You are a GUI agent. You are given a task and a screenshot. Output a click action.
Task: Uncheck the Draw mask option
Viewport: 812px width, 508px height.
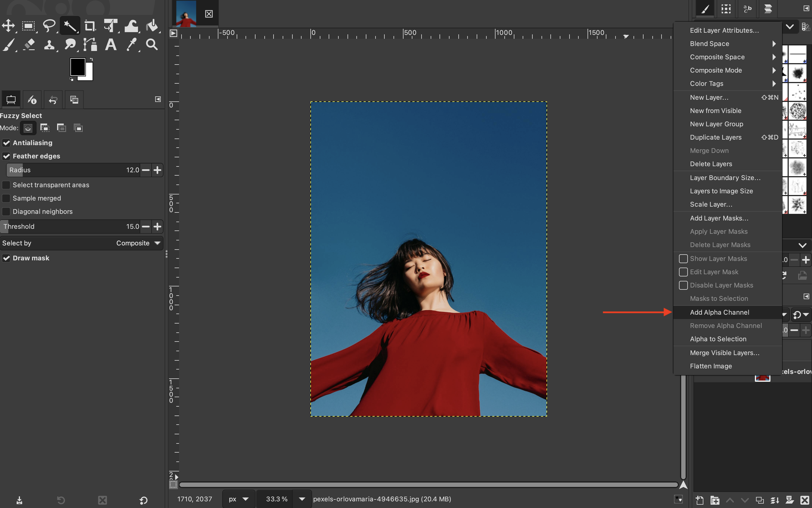pos(6,258)
